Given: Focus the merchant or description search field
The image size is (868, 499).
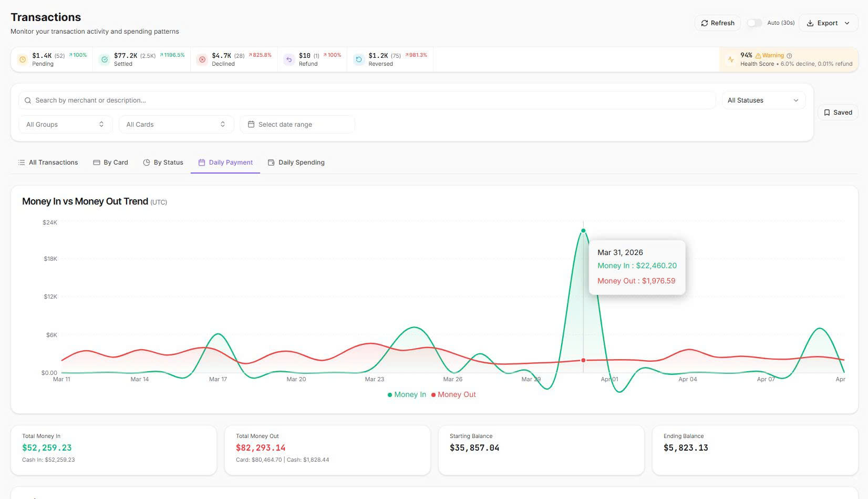Looking at the screenshot, I should (368, 100).
